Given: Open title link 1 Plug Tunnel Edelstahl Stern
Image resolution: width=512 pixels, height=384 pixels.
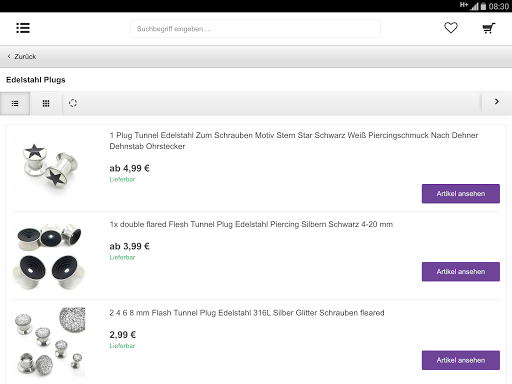Looking at the screenshot, I should pyautogui.click(x=294, y=141).
